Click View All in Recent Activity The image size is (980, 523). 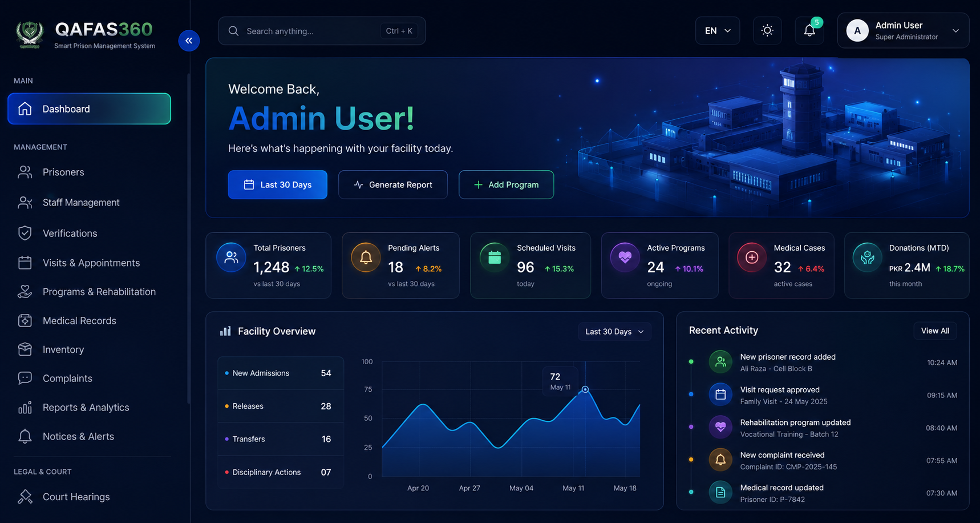[935, 331]
